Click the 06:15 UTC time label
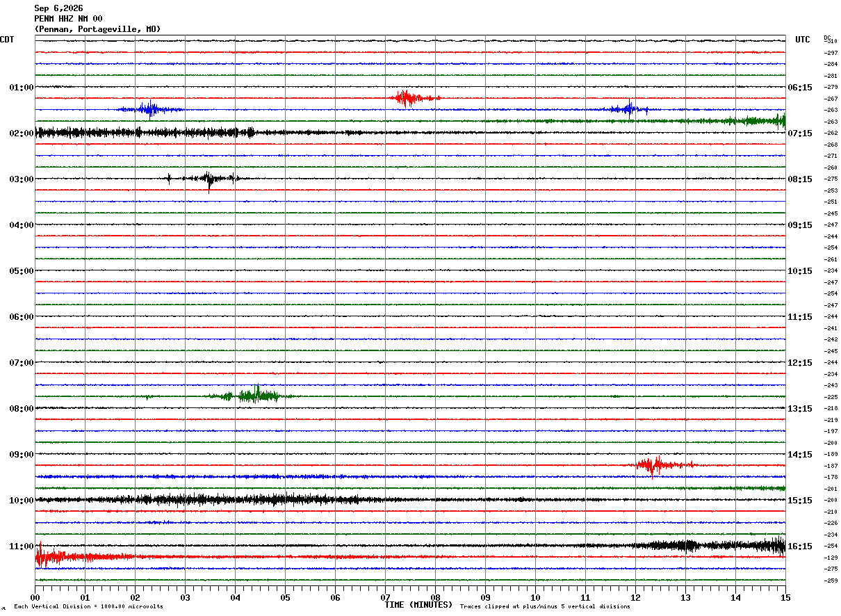This screenshot has height=616, width=841. (800, 88)
